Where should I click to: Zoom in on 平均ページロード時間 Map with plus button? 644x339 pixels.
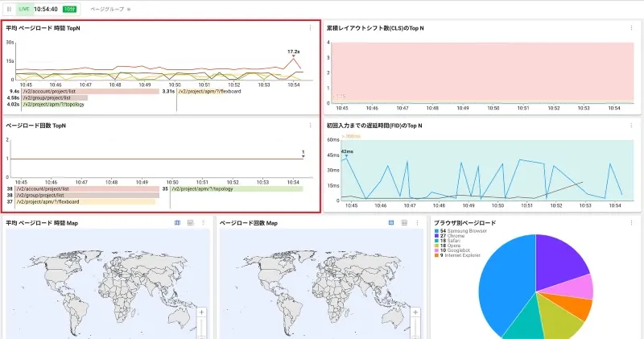(x=202, y=312)
